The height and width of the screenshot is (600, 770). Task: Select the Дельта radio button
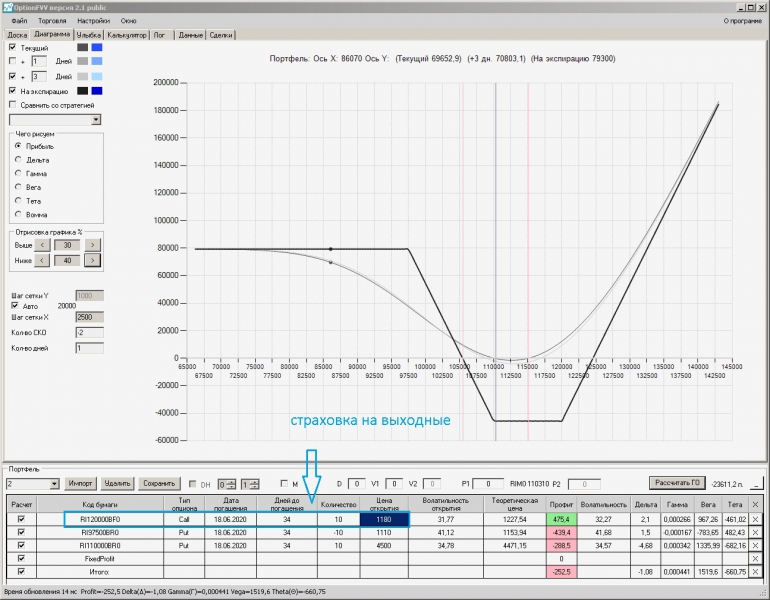18,160
